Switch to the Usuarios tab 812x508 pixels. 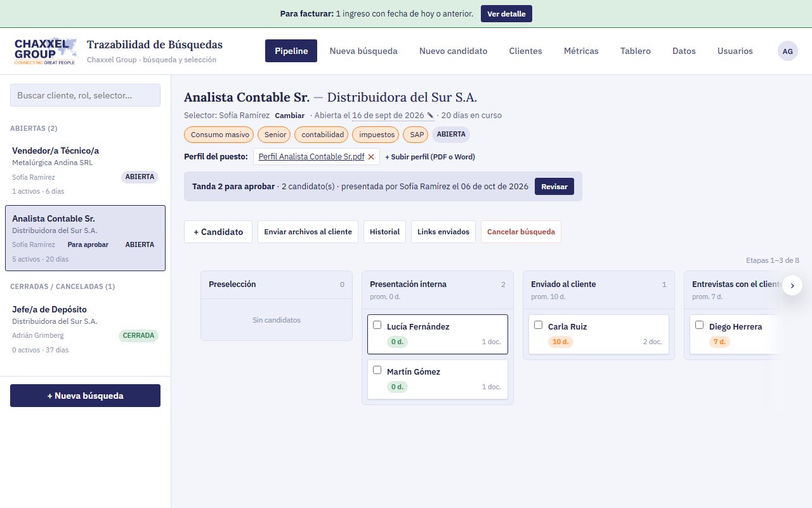point(735,51)
